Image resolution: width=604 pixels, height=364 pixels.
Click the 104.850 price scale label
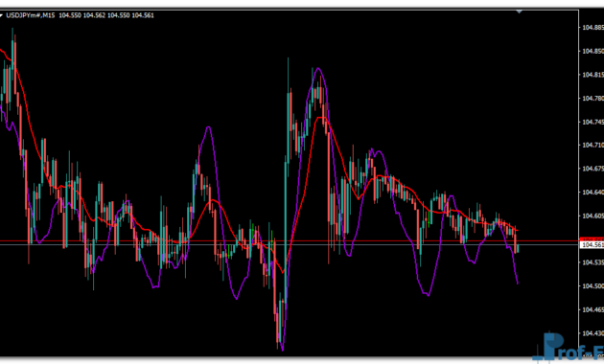[592, 51]
